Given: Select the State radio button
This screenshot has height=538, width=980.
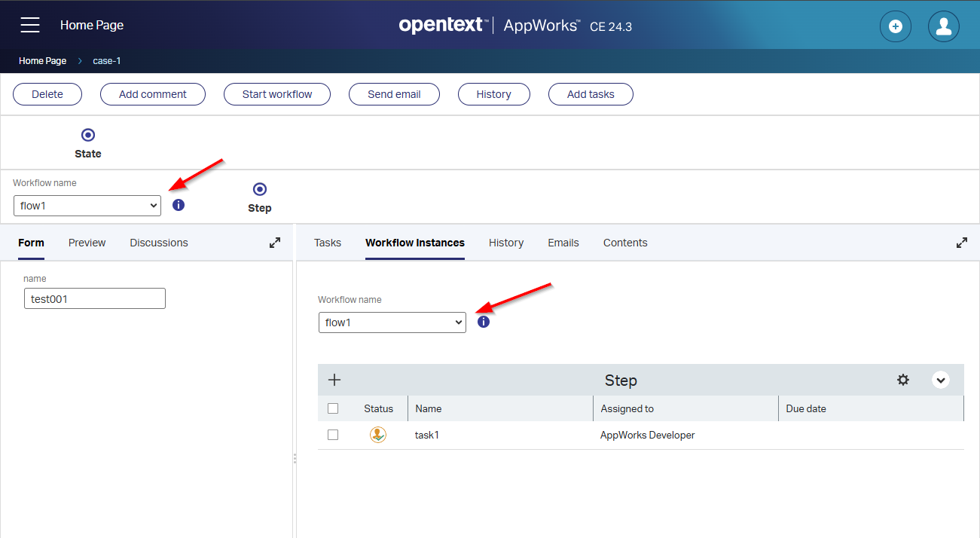Looking at the screenshot, I should [88, 135].
